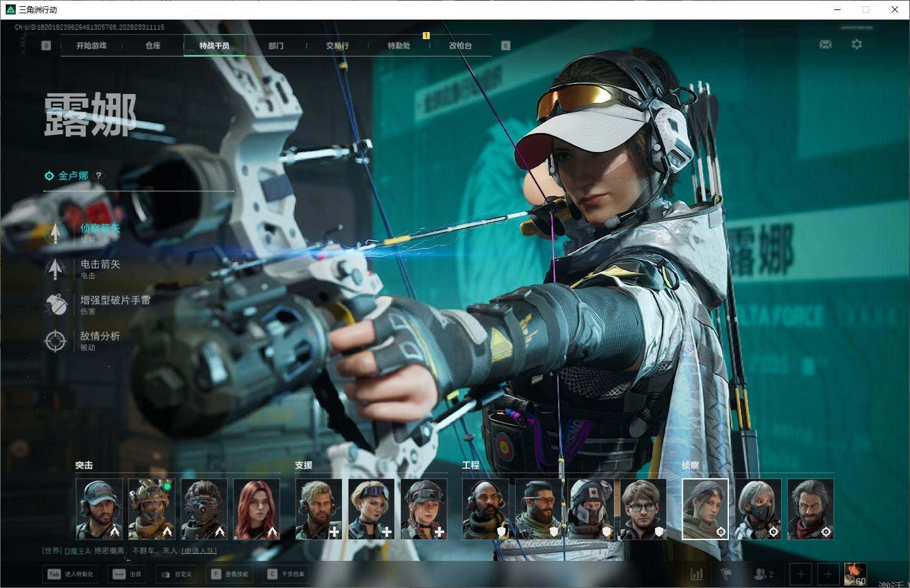This screenshot has height=588, width=910.
Task: Click the E key next-tab icon
Action: (505, 45)
